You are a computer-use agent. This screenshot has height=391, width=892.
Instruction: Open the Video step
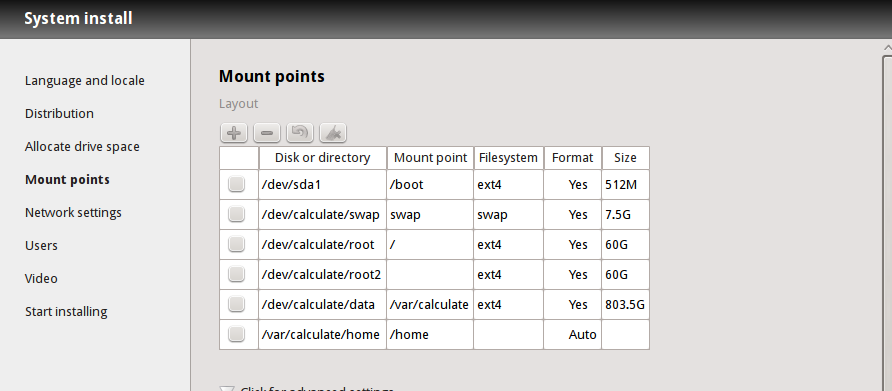pyautogui.click(x=41, y=279)
